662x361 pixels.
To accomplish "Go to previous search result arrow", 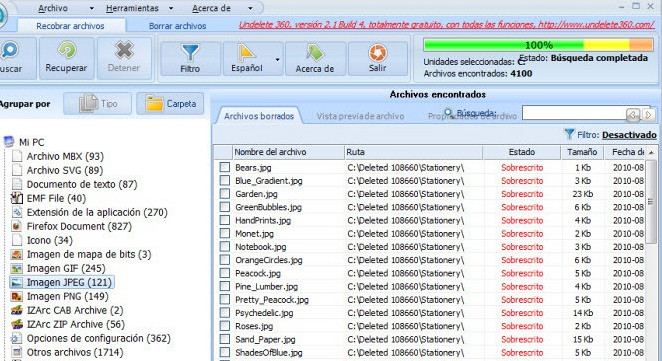I will pos(632,114).
